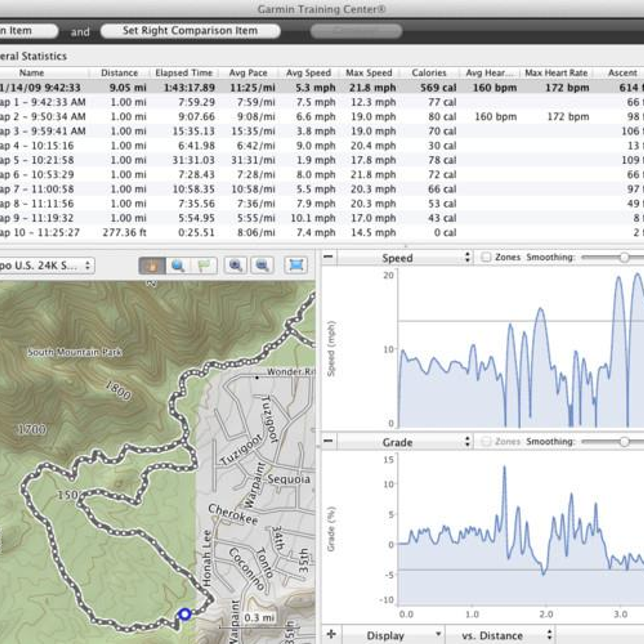Select the 1/14/09 9:42:33 activity row
Viewport: 644px width, 644px height.
[x=322, y=87]
